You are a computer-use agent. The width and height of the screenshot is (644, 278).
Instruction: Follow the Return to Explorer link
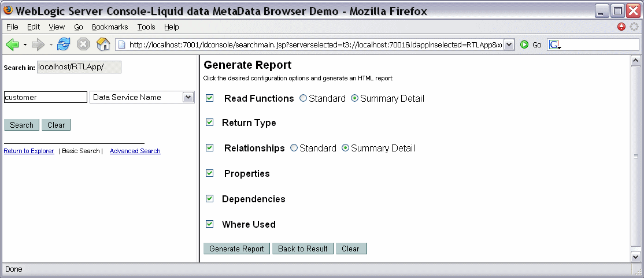coord(29,151)
